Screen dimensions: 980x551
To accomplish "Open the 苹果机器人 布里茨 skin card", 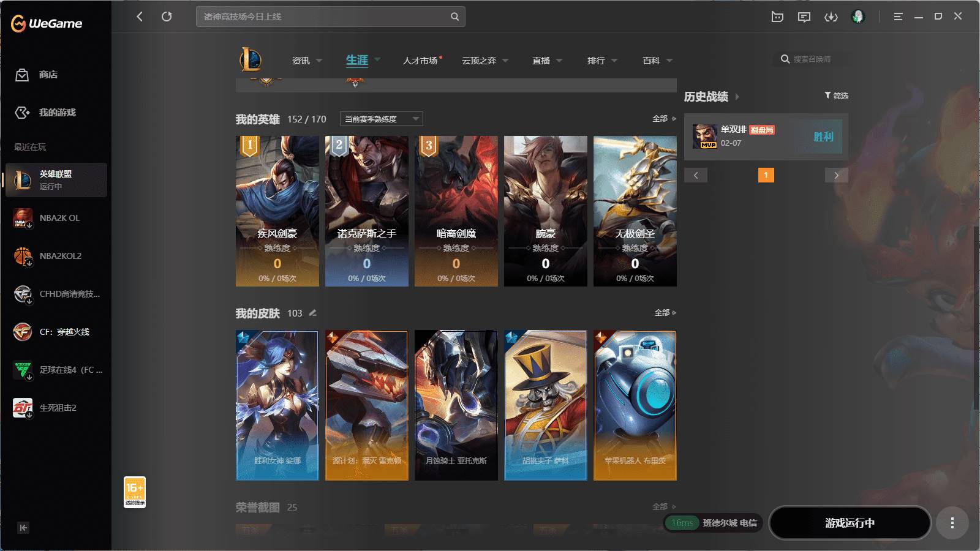I will [635, 405].
